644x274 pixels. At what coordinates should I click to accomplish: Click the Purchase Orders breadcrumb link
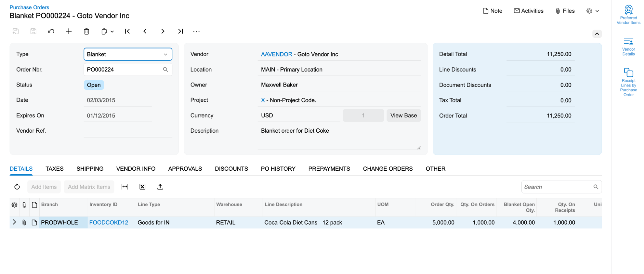tap(29, 7)
